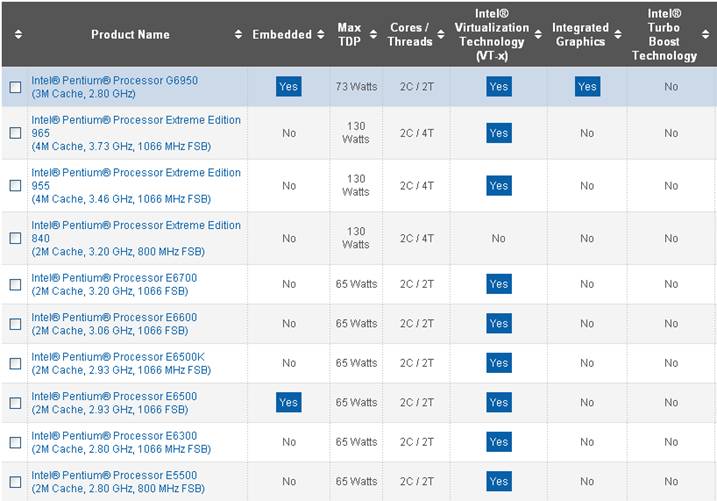
Task: Click the Product Name column header
Action: tap(130, 35)
